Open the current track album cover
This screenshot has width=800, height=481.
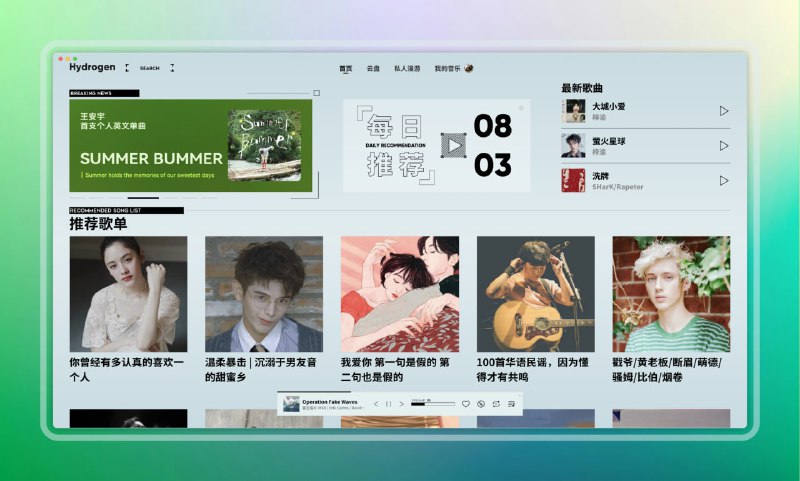point(291,404)
